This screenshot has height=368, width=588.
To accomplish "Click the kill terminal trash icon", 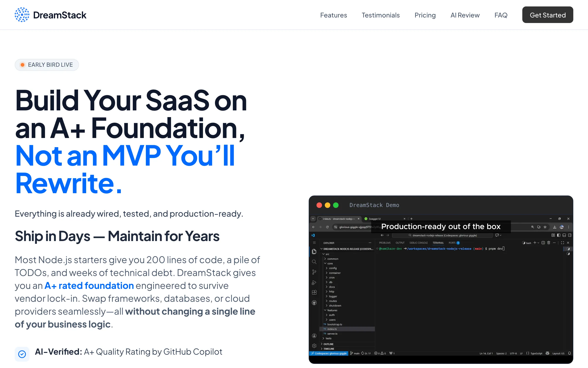I will (549, 243).
